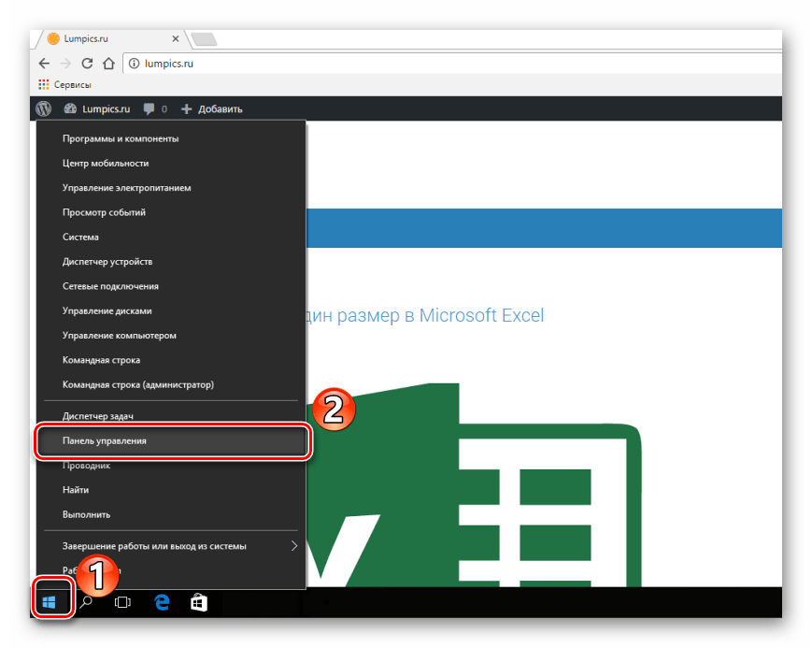812x648 pixels.
Task: Go back using browser back arrow
Action: pyautogui.click(x=45, y=64)
